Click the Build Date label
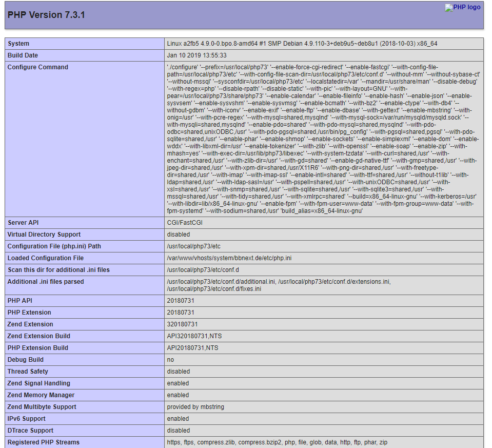Viewport: 492px width, 448px height. [x=23, y=55]
